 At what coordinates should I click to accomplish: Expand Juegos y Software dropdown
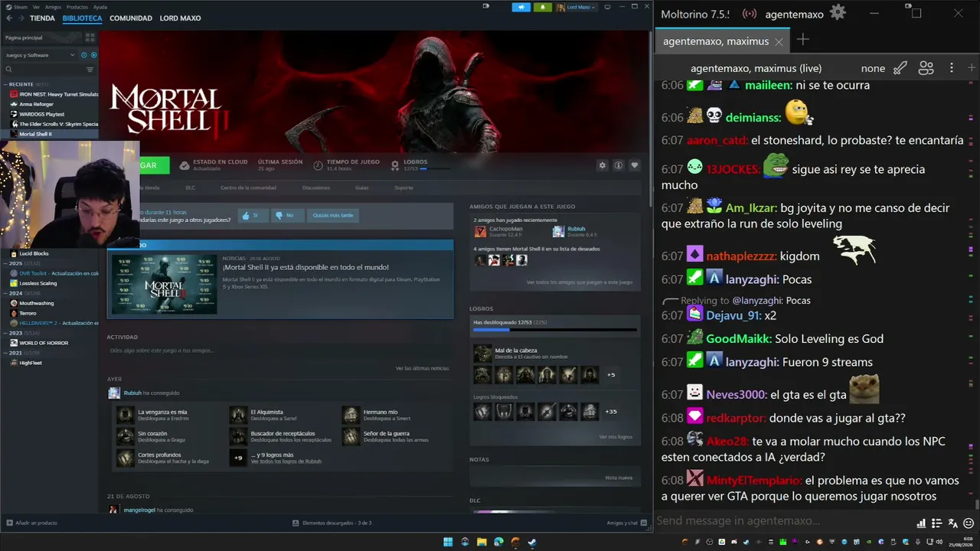pos(41,55)
